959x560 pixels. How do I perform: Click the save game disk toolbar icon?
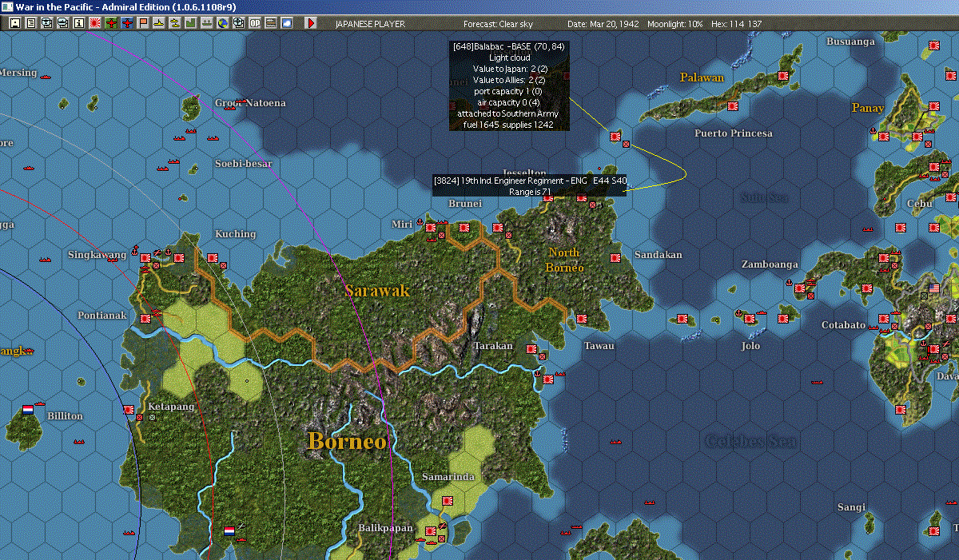point(15,23)
